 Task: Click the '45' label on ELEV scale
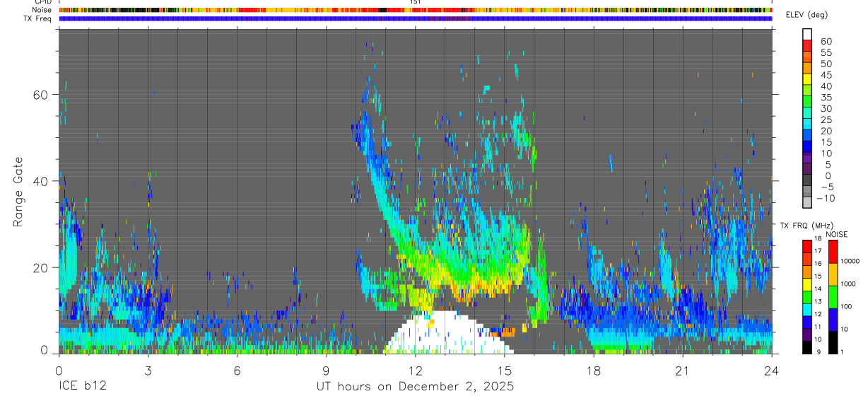825,75
